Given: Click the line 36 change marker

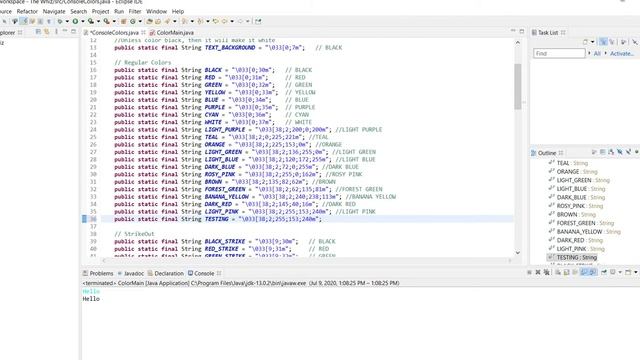Looking at the screenshot, I should [84, 219].
